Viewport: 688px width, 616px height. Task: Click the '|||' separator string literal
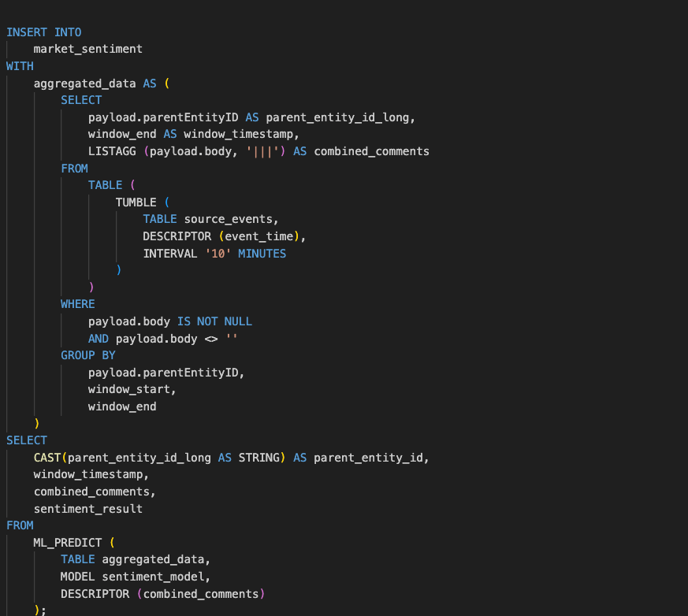265,151
